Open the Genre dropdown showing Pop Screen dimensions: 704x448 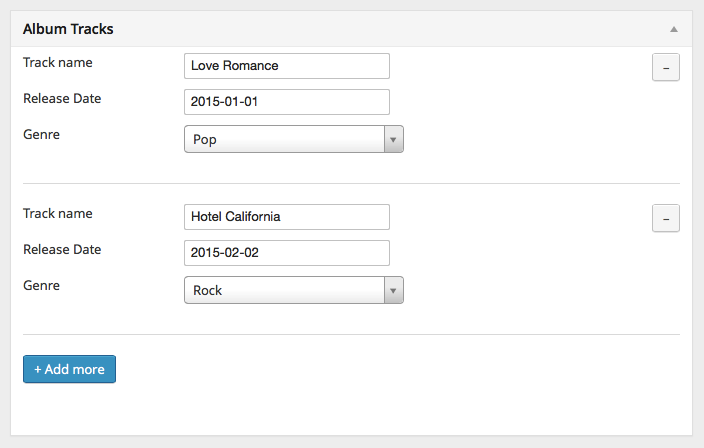pyautogui.click(x=285, y=140)
